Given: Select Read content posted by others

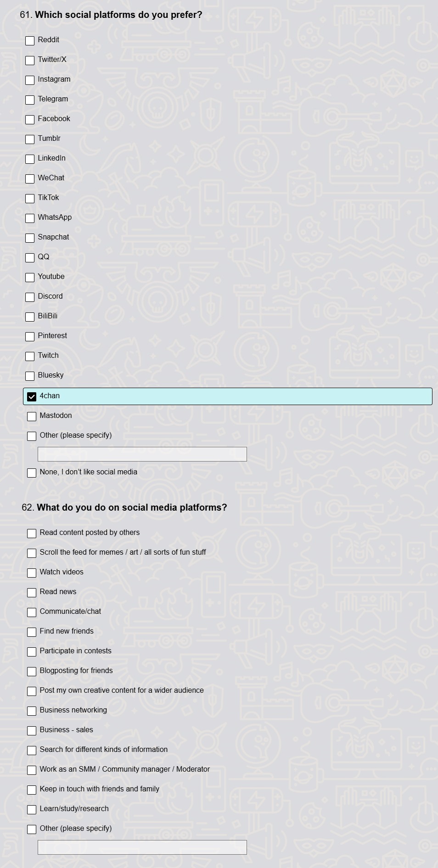Looking at the screenshot, I should 32,534.
